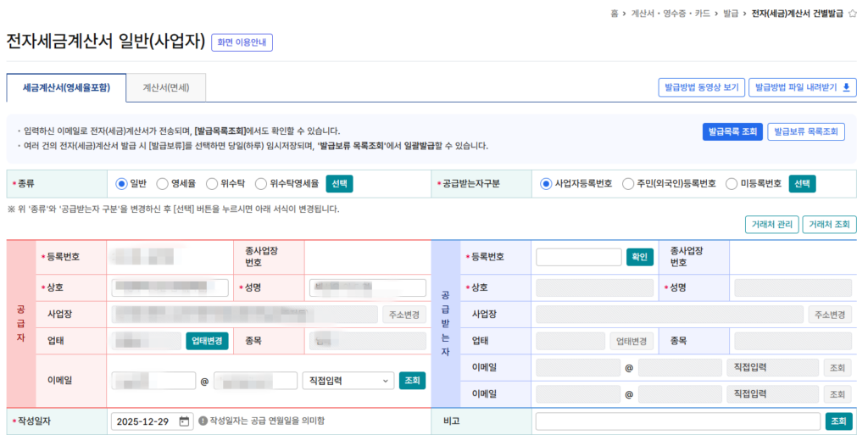Click the 화면 이용안내 button

(242, 42)
